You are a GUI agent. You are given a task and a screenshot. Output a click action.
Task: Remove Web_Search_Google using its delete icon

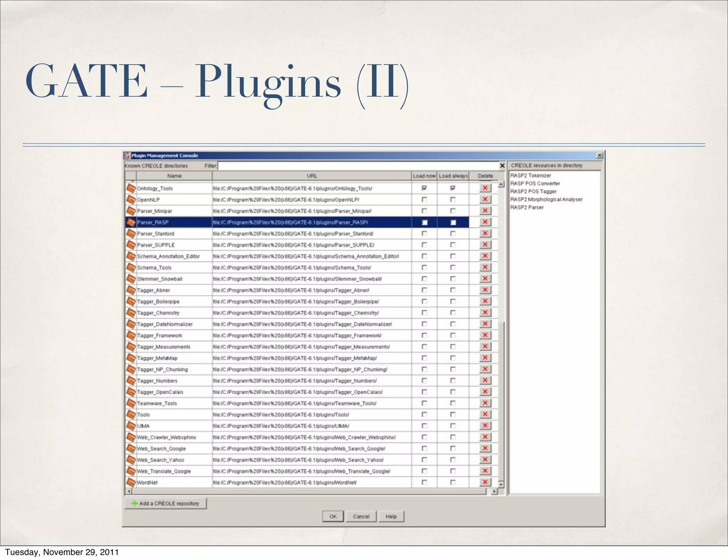[x=485, y=448]
